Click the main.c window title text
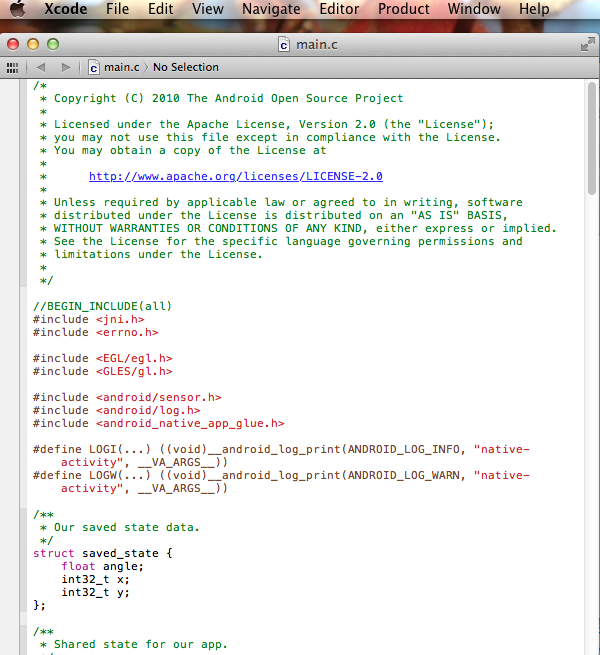600x655 pixels. [x=317, y=44]
